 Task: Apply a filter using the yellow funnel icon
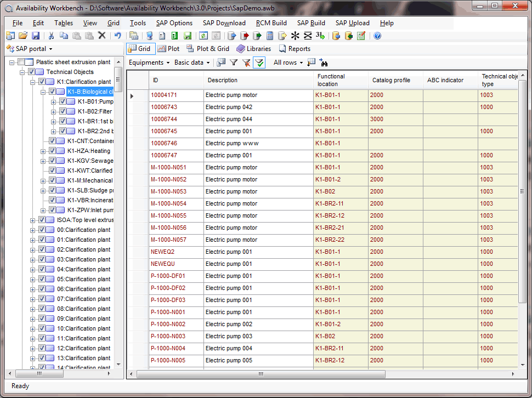233,63
